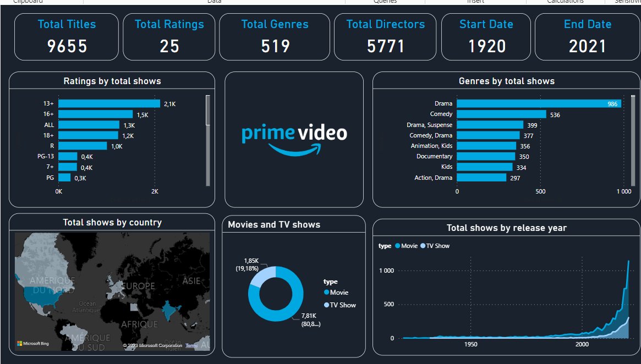Click the Ratings by total shows title
641x364 pixels.
(x=112, y=81)
